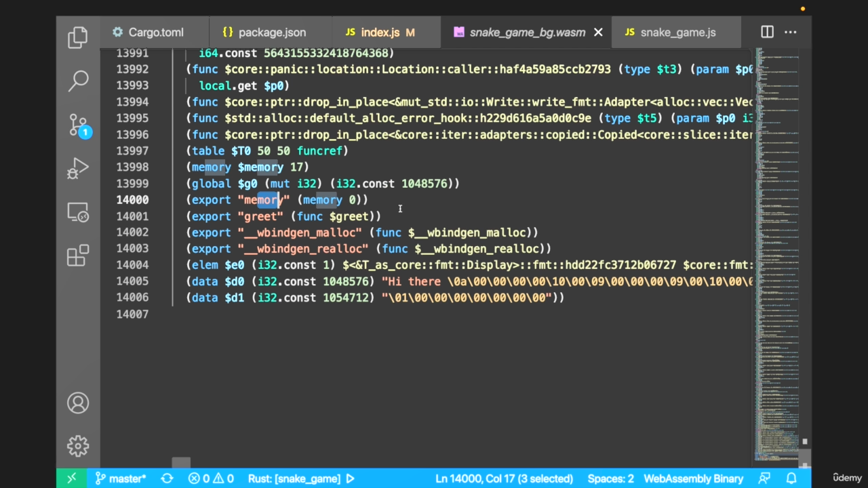
Task: Open Source Control with one pending change
Action: [78, 125]
